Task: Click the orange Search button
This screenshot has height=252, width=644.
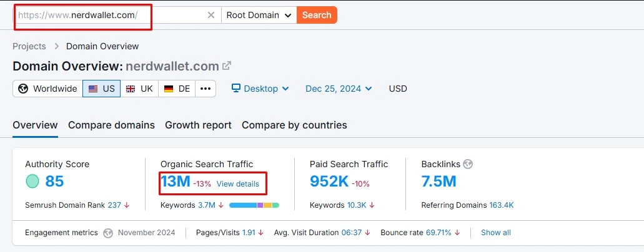Action: pyautogui.click(x=317, y=15)
